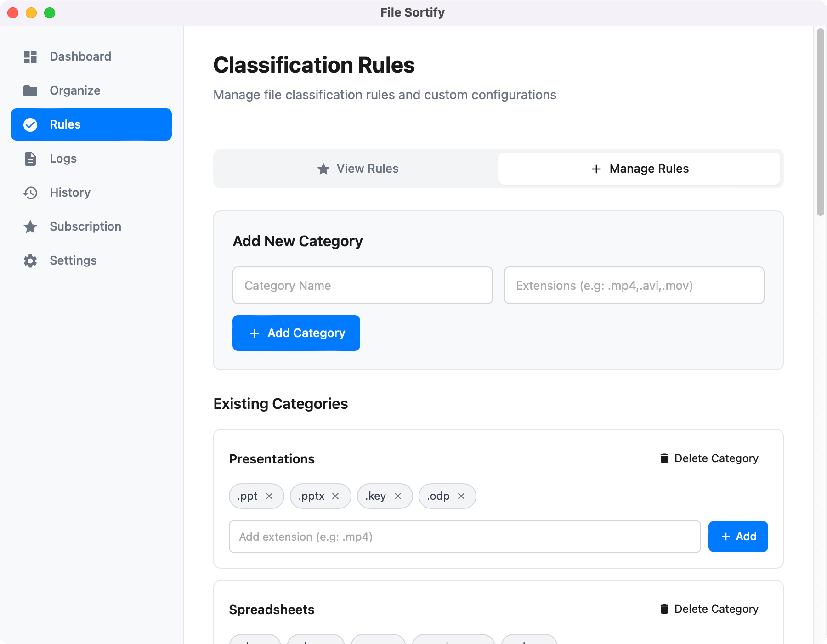Viewport: 827px width, 644px height.
Task: Click Add next to Presentations extension field
Action: (737, 537)
